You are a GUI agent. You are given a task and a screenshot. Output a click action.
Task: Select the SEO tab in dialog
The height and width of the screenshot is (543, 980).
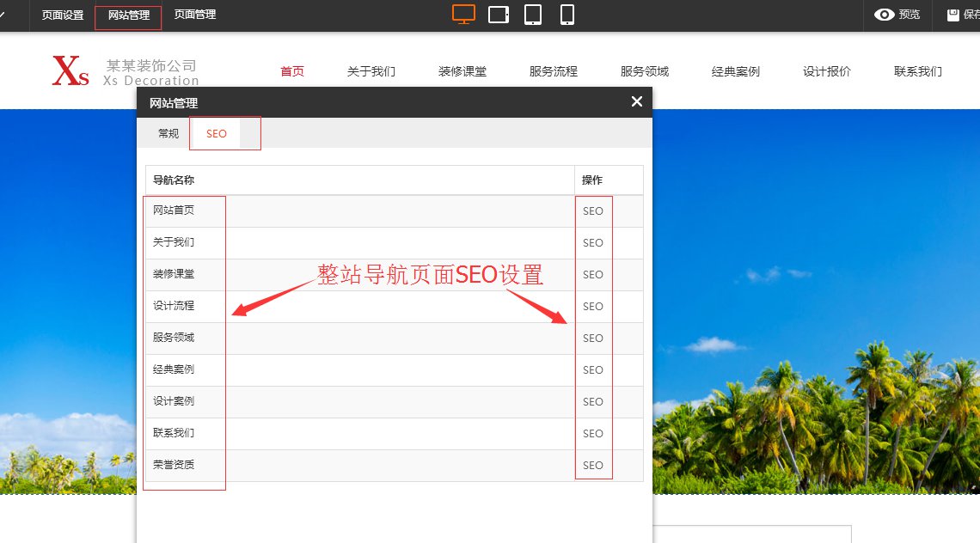click(217, 133)
